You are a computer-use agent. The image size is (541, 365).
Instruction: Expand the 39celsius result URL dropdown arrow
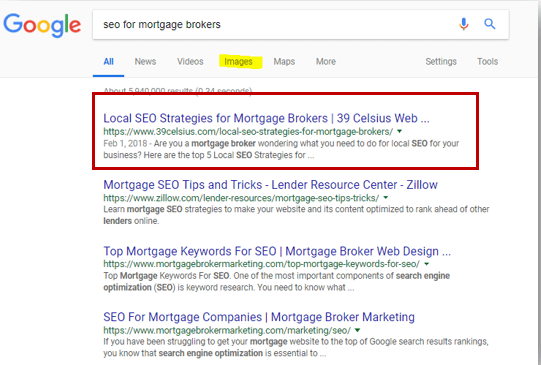(400, 131)
